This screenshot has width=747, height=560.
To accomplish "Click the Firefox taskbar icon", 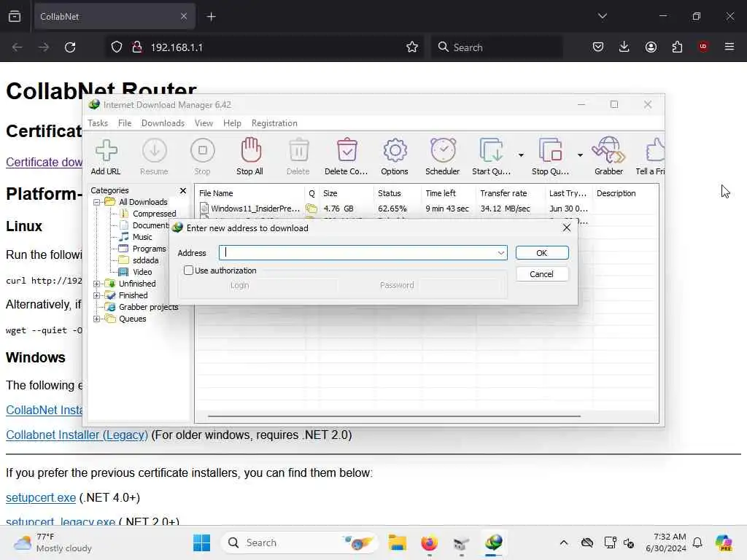I will pyautogui.click(x=429, y=542).
